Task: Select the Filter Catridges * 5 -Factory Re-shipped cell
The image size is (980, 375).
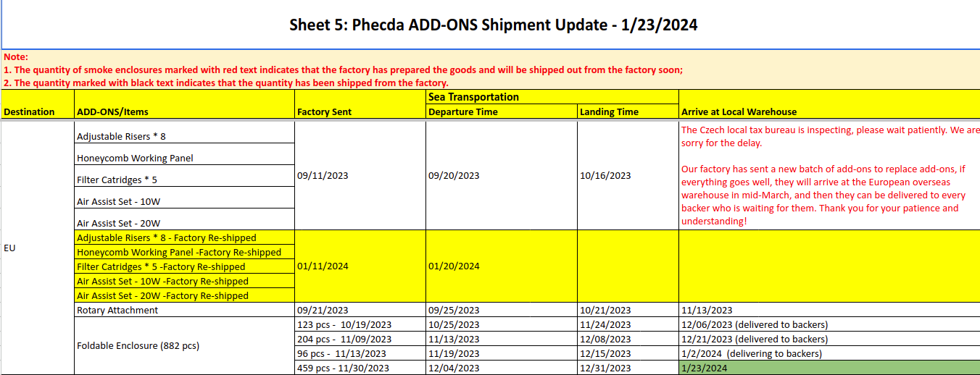Action: [x=184, y=266]
